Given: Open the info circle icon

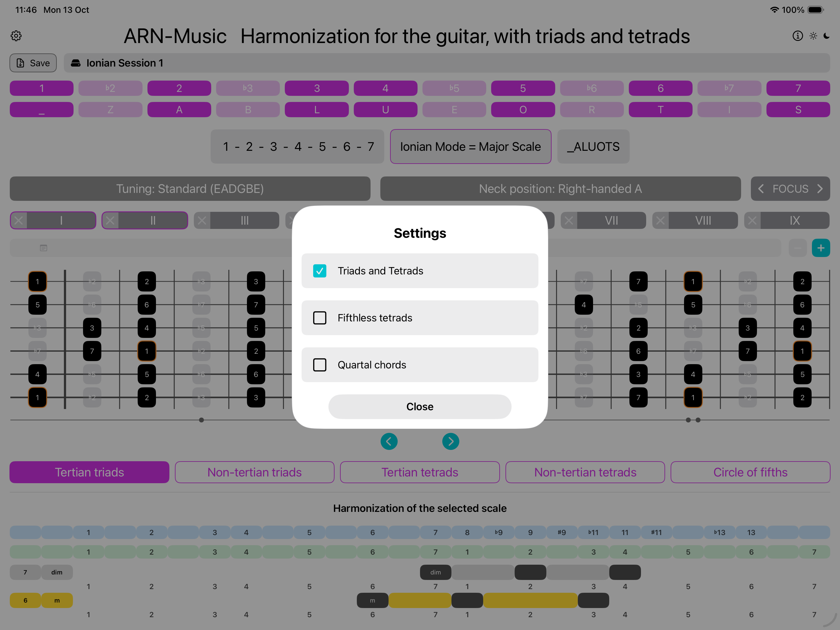Looking at the screenshot, I should (798, 36).
